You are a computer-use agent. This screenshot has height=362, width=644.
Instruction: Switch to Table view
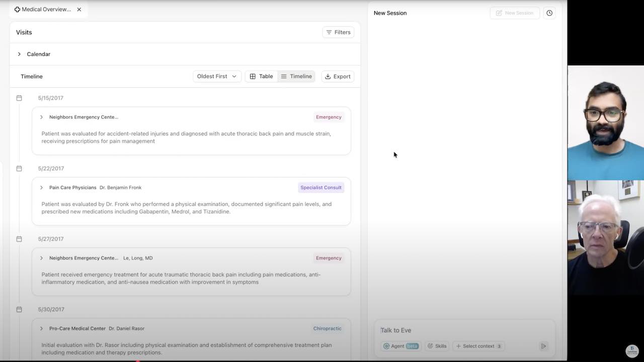(x=261, y=76)
